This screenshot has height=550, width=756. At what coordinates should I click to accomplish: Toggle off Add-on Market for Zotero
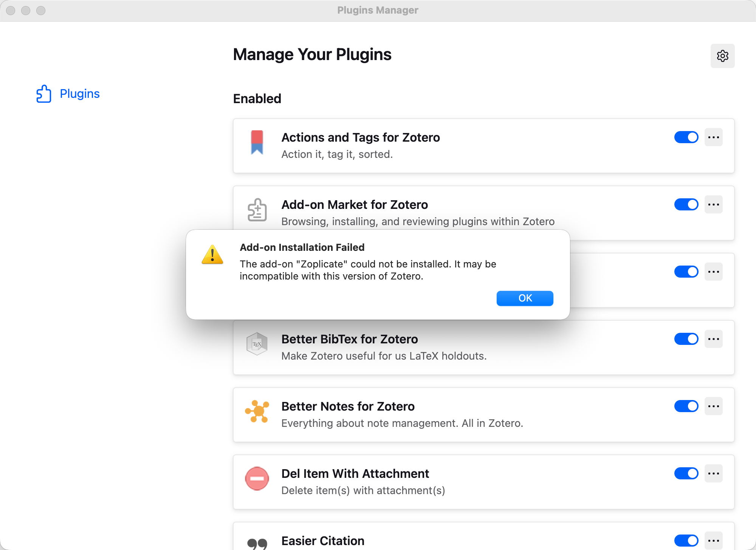[x=686, y=205]
